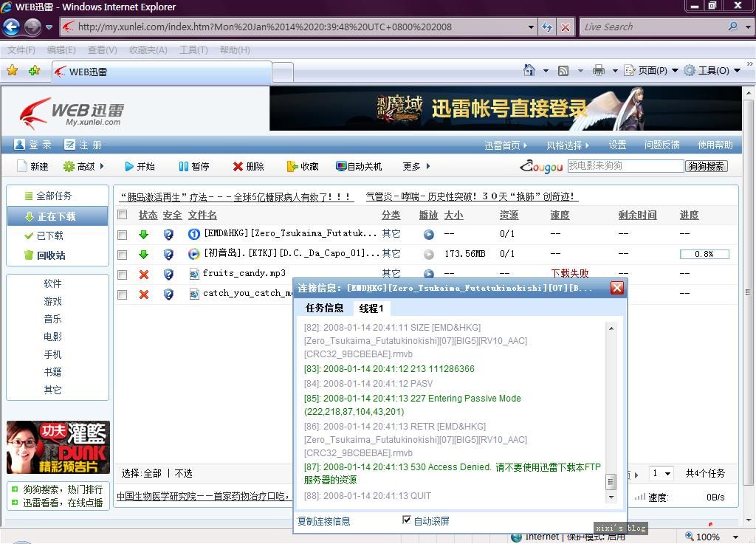Check the box for EMD&HKG Zero_Tsukaima task

tap(123, 235)
